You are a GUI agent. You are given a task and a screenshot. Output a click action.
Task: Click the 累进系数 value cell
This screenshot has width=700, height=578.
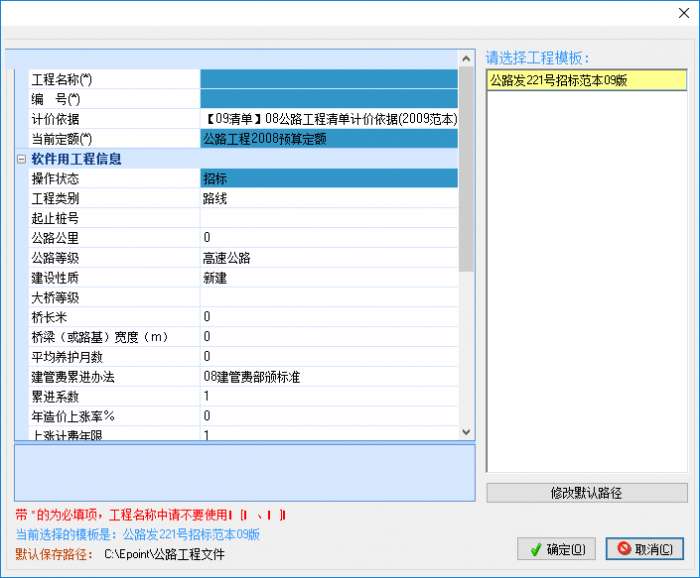point(329,396)
